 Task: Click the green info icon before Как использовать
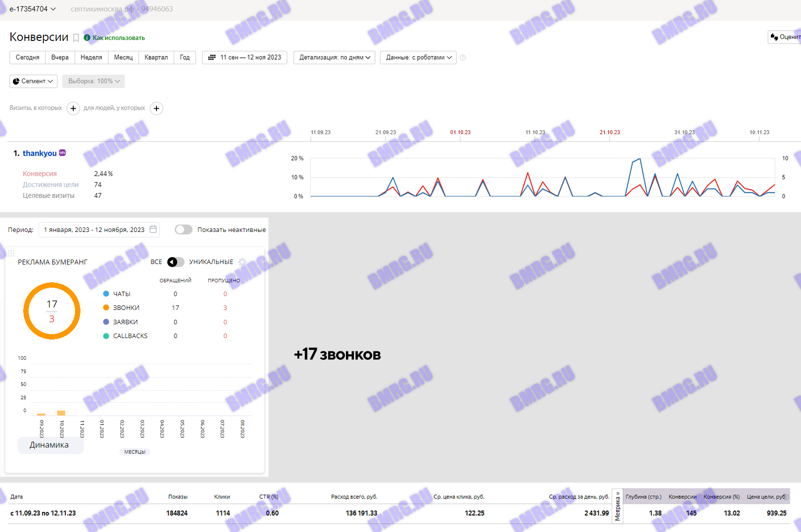tap(87, 38)
